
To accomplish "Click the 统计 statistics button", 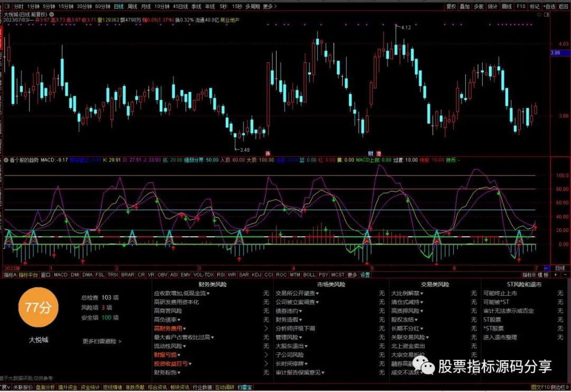I will pos(492,6).
